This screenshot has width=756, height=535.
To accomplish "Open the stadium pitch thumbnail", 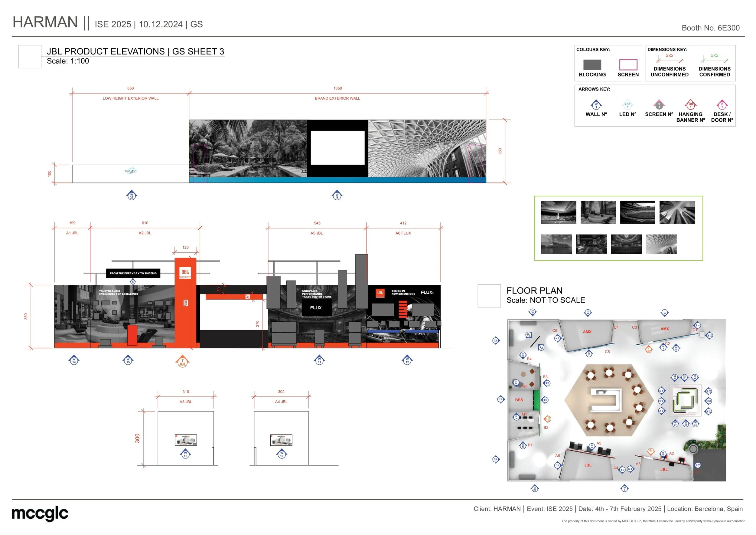I will tap(637, 212).
